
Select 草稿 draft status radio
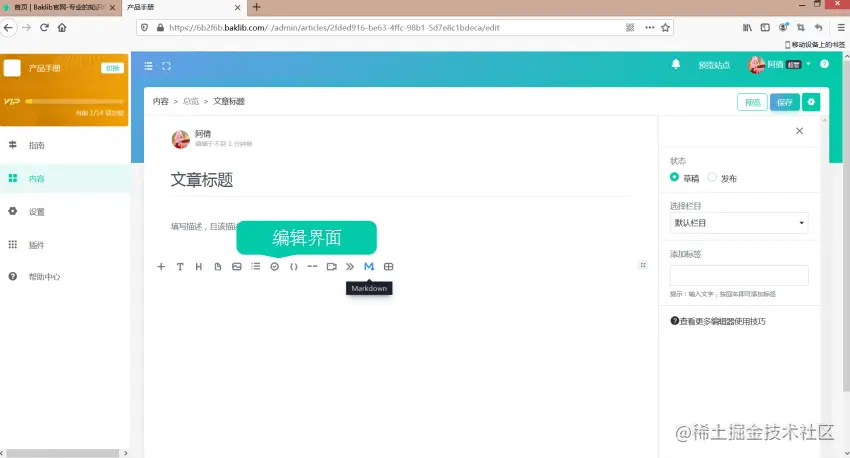tap(674, 177)
